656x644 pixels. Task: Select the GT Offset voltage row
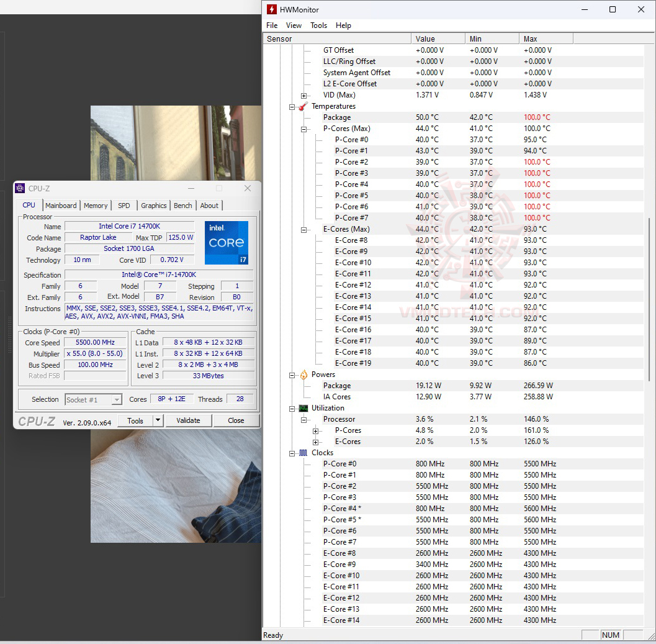[x=483, y=50]
